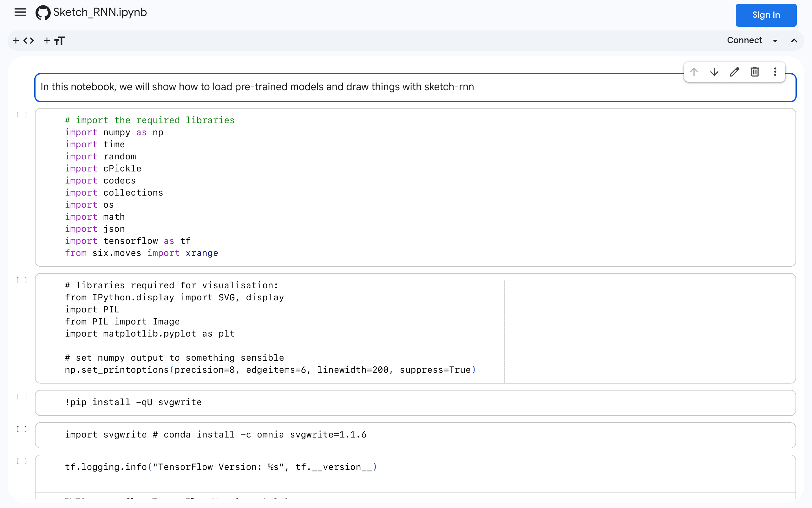Select the intro text cell about sketch-rnn
This screenshot has width=812, height=508.
[x=416, y=87]
